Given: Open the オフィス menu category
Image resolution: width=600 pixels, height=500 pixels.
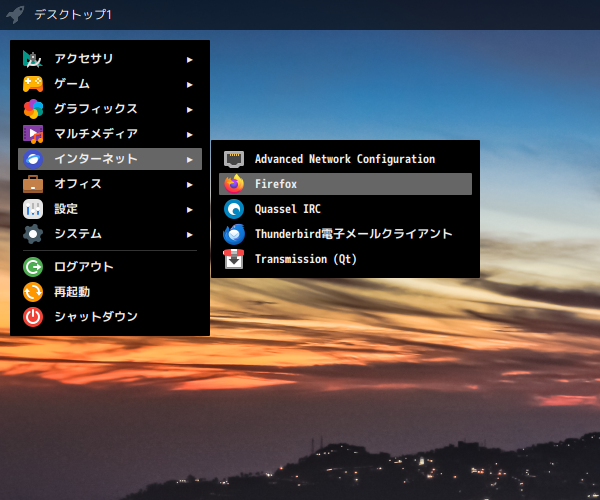Looking at the screenshot, I should (110, 184).
